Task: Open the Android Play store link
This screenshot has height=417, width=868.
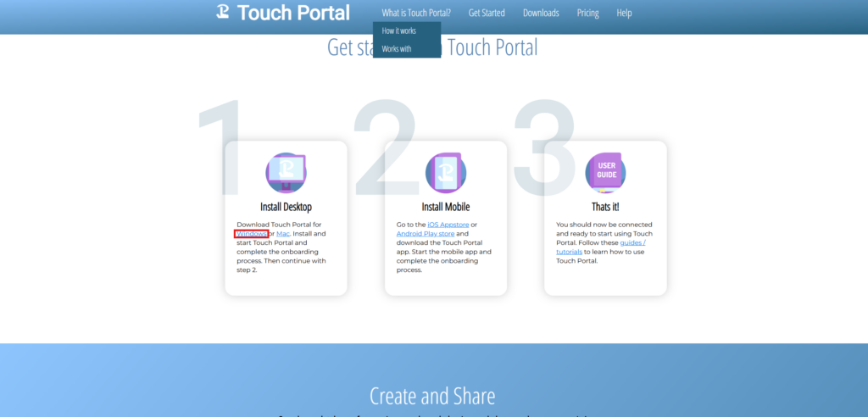Action: [x=426, y=233]
